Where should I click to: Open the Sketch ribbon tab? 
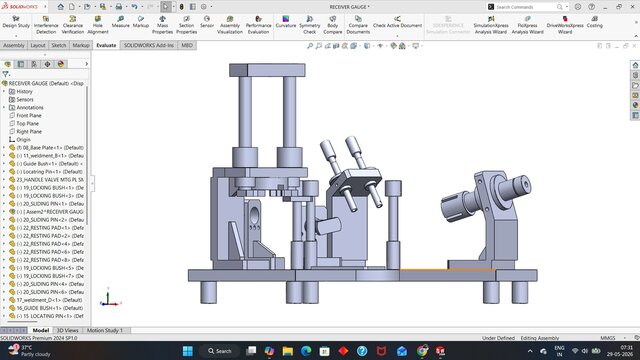click(x=58, y=45)
